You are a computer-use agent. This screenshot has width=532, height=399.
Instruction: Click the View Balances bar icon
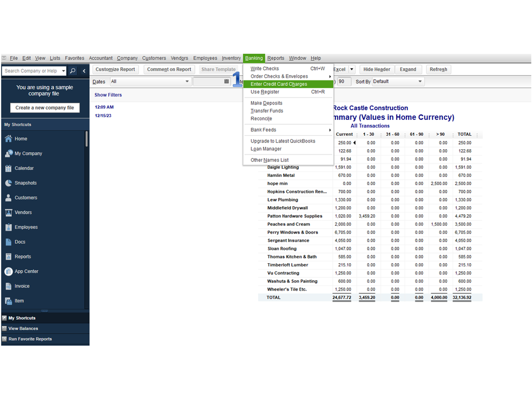(x=4, y=329)
